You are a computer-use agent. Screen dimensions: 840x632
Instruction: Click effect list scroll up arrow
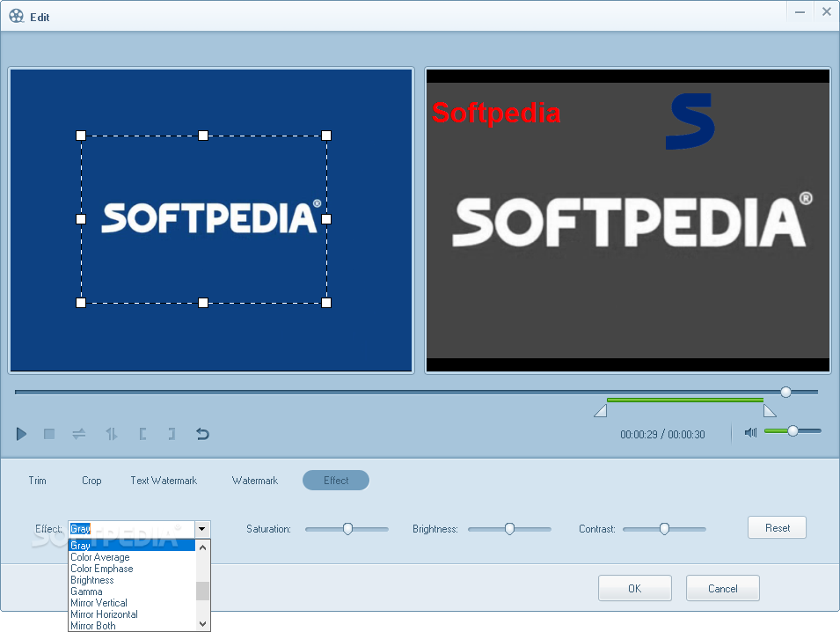click(x=202, y=547)
